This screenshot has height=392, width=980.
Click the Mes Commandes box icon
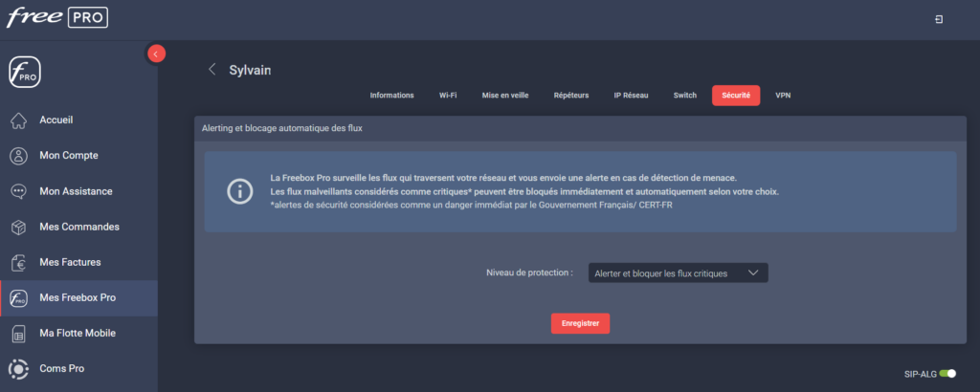pos(19,228)
